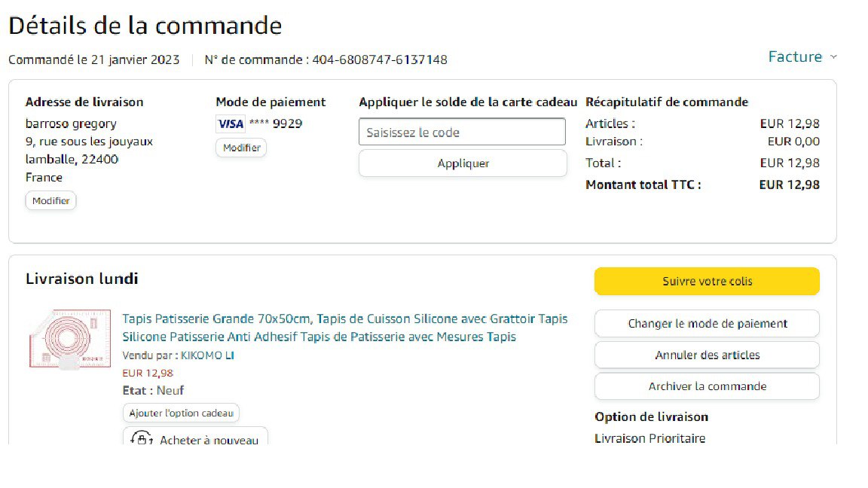Open the pastry mat product thumbnail
The height and width of the screenshot is (488, 868).
click(x=69, y=339)
